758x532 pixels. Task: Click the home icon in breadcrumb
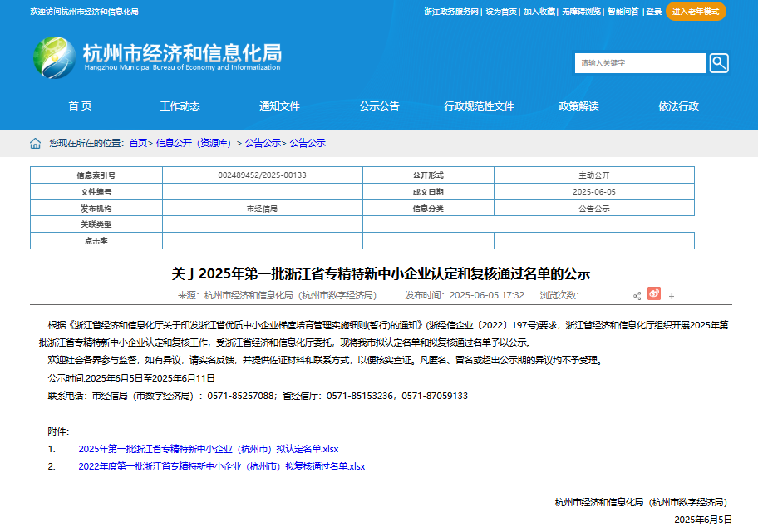(35, 144)
